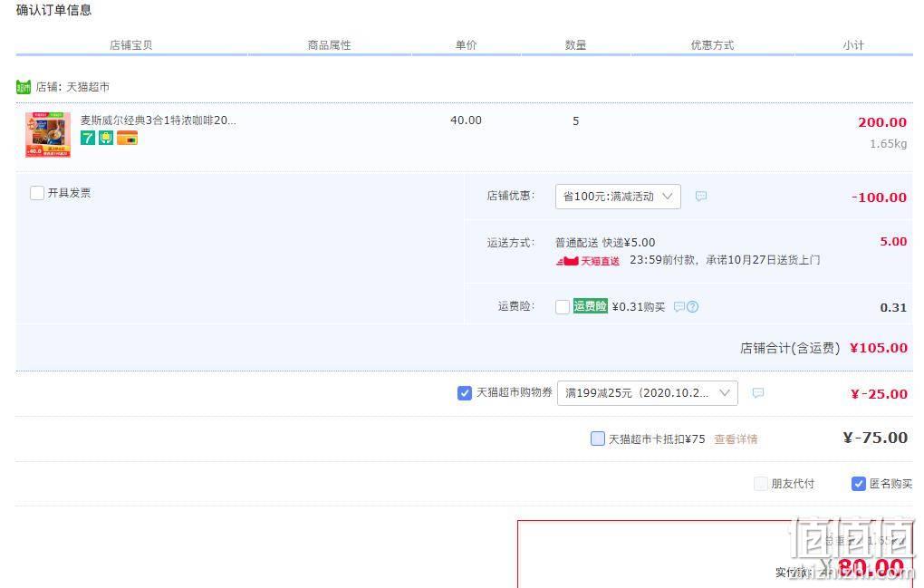Uncheck the 天猫超市购物券 checkbox
The image size is (924, 588).
465,392
